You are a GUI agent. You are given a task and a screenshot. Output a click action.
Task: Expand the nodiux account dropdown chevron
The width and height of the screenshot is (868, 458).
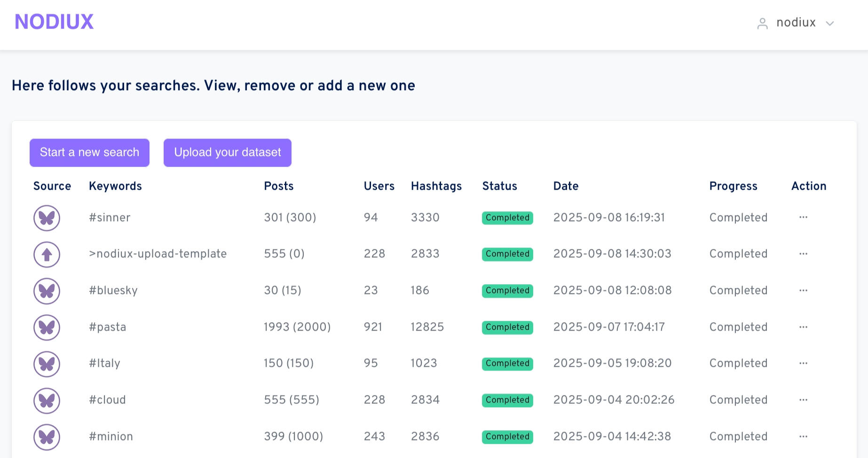click(x=830, y=23)
